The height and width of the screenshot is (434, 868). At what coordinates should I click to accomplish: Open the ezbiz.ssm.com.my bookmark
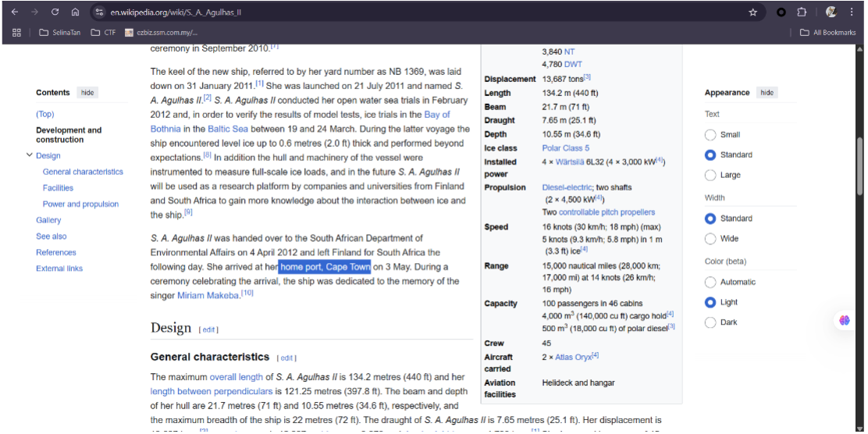tap(161, 33)
